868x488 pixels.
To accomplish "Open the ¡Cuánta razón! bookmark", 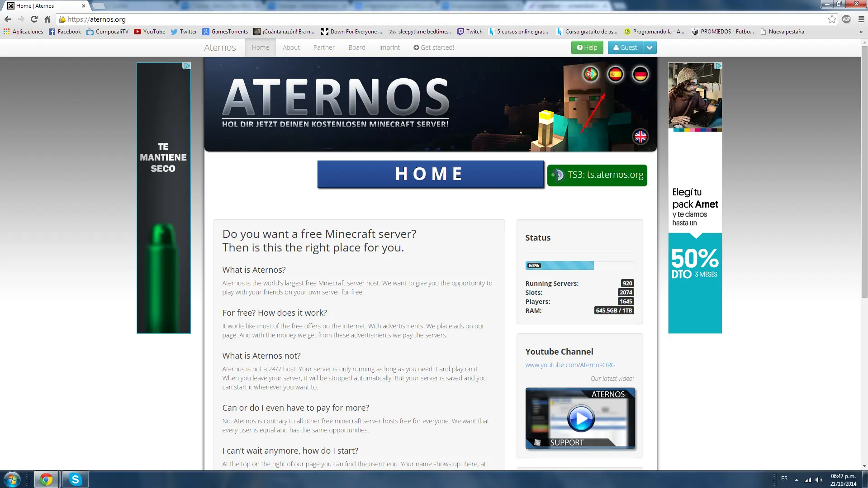I will [x=284, y=32].
